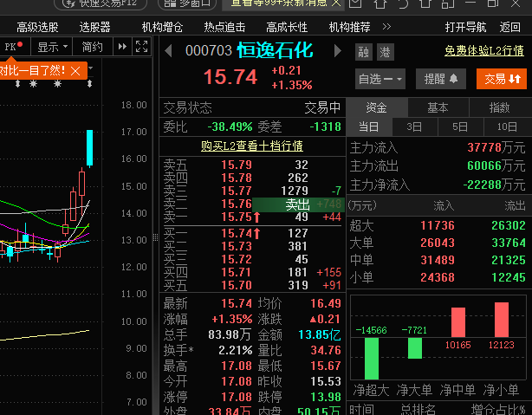Switch to the 资金 tab

[377, 107]
